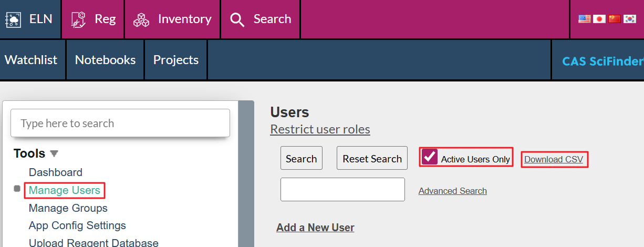Viewport: 644px width, 247px height.
Task: Open the CAS SciFinder link
Action: click(x=603, y=61)
